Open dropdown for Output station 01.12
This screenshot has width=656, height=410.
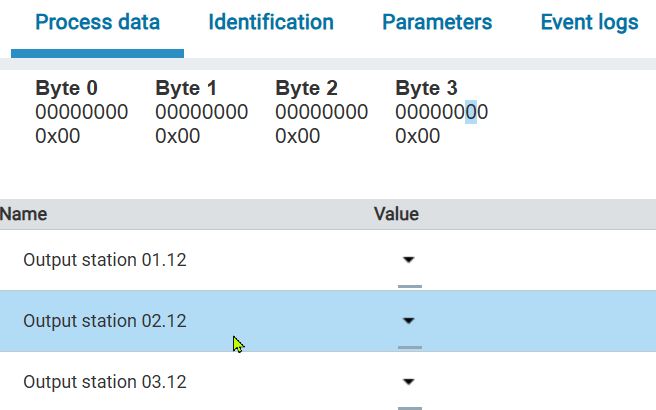pyautogui.click(x=408, y=260)
